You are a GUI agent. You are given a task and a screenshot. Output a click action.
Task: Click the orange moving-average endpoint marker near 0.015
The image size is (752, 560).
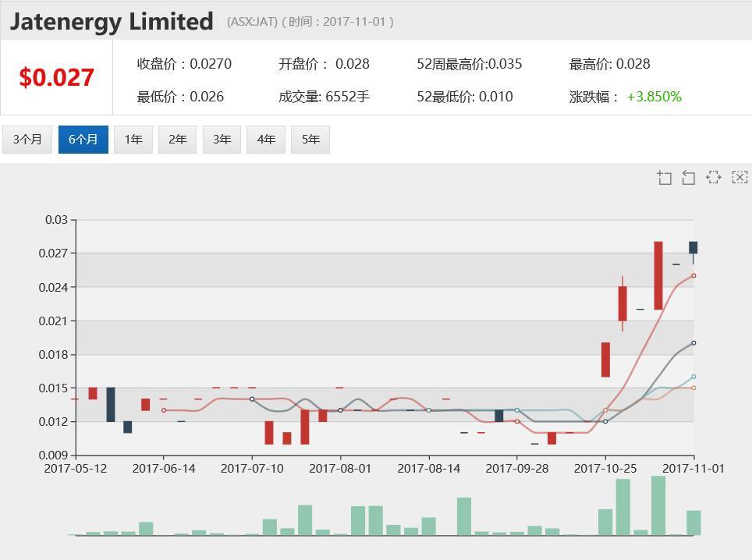[x=693, y=388]
